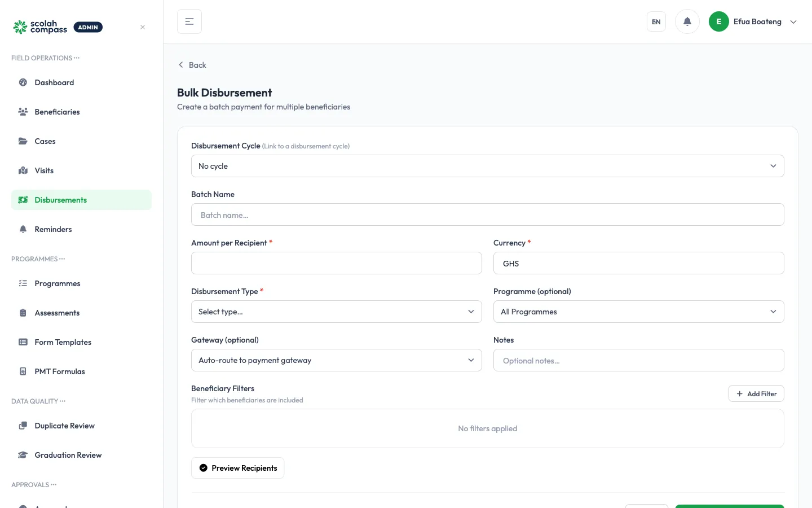Focus the Batch Name input field
This screenshot has width=812, height=508.
488,214
